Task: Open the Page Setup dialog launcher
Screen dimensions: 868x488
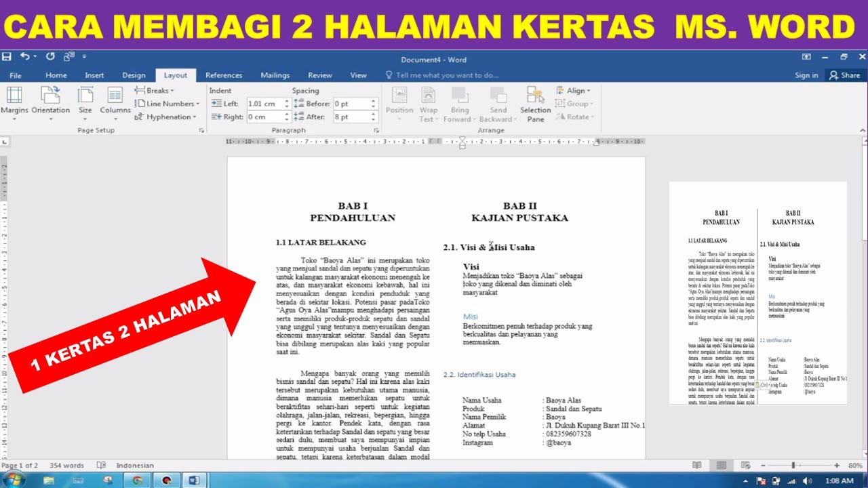Action: tap(201, 130)
